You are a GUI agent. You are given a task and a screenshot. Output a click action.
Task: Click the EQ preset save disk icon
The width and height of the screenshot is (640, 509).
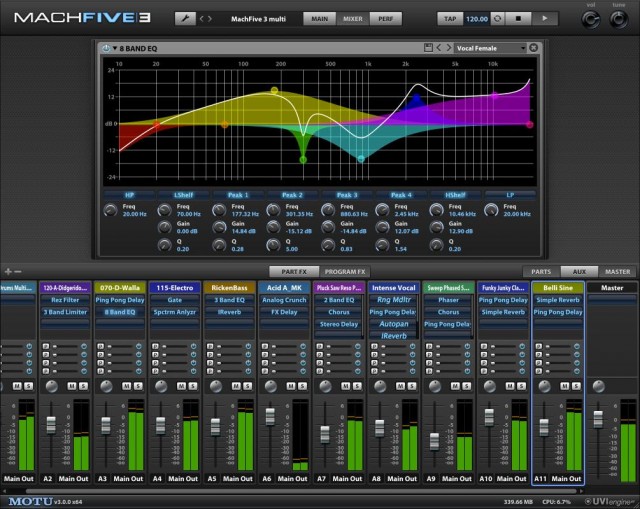click(x=428, y=47)
